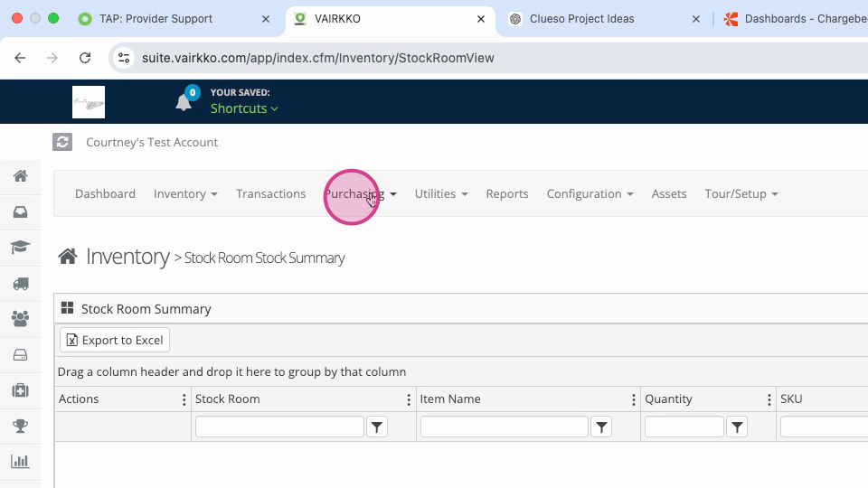Open Item Name column options menu
The width and height of the screenshot is (868, 488).
point(633,399)
